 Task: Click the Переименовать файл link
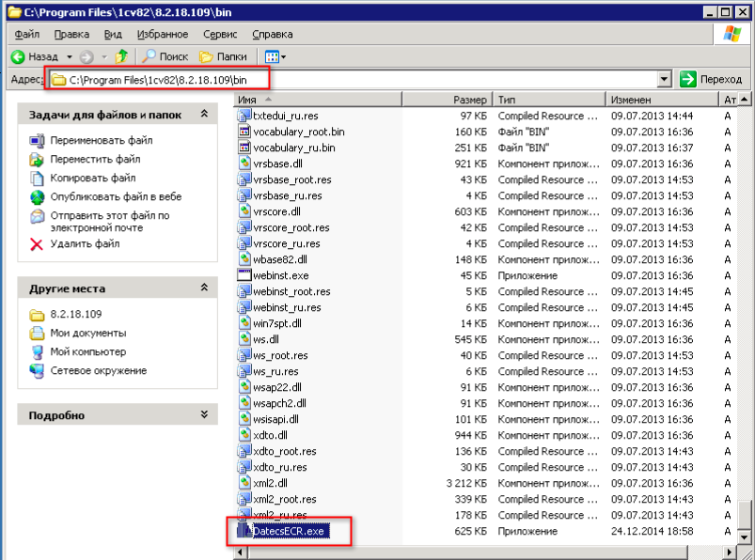click(x=102, y=141)
